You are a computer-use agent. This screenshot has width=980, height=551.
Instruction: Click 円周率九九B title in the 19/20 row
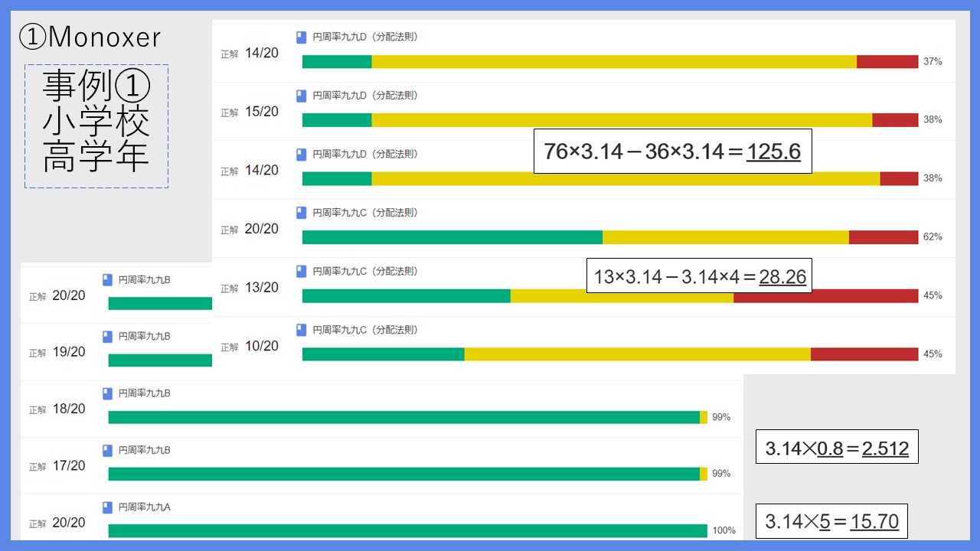[144, 336]
